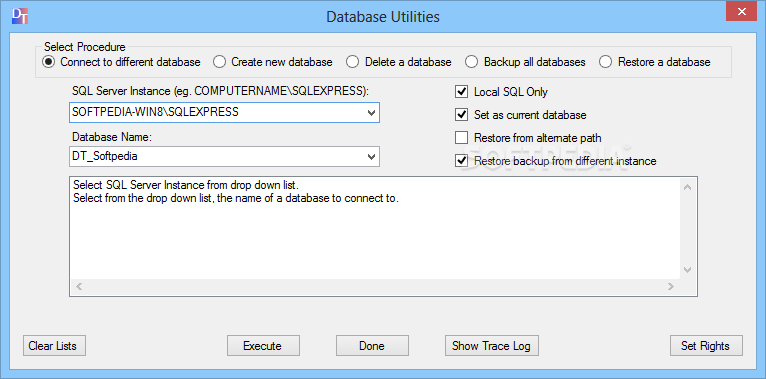The image size is (766, 379).
Task: Open Show Trace Log
Action: [491, 346]
